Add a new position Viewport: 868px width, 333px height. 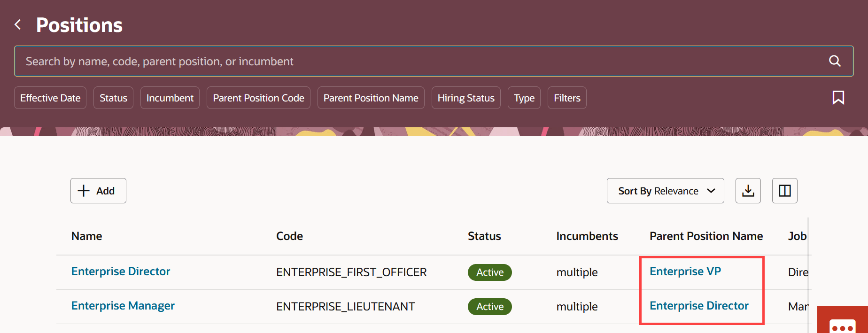tap(98, 191)
